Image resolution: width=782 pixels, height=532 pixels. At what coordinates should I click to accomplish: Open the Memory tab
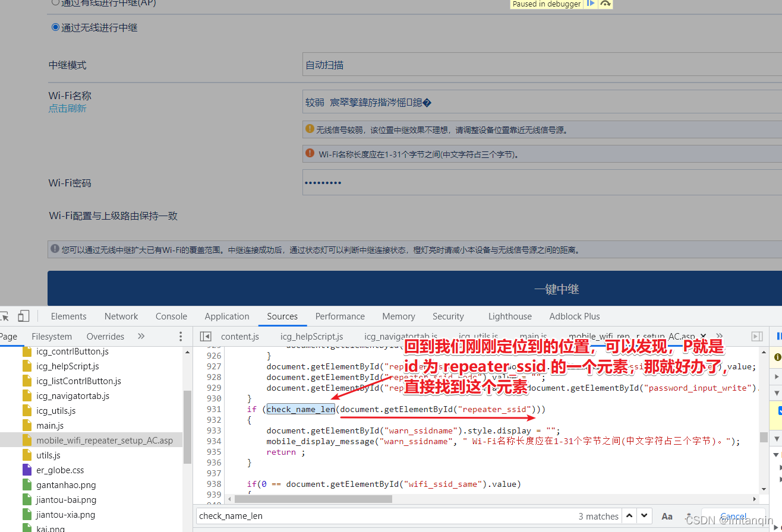point(399,316)
